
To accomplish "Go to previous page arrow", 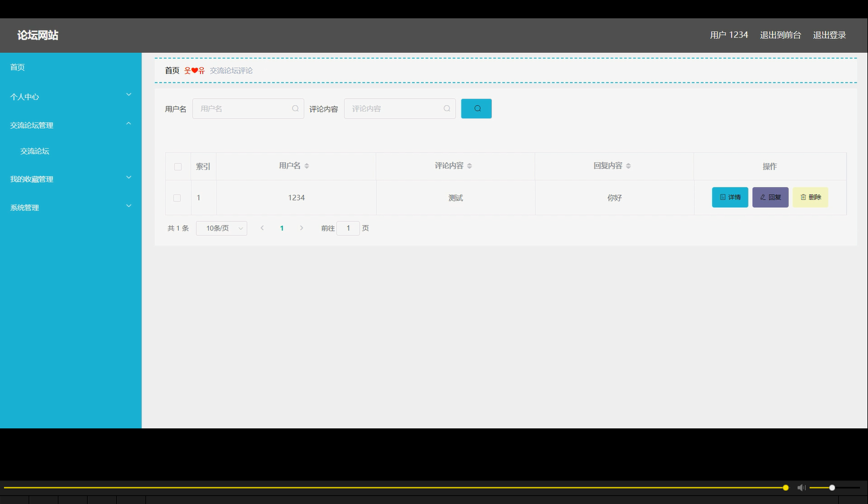I will click(x=262, y=228).
